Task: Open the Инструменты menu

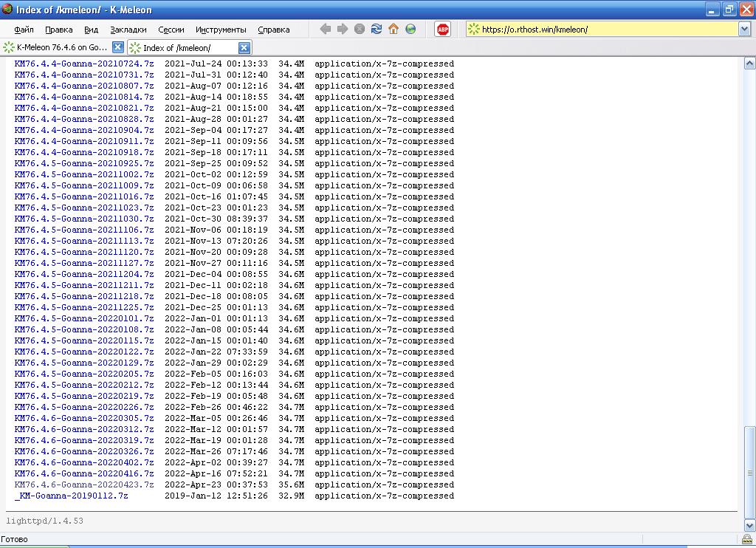Action: 221,30
